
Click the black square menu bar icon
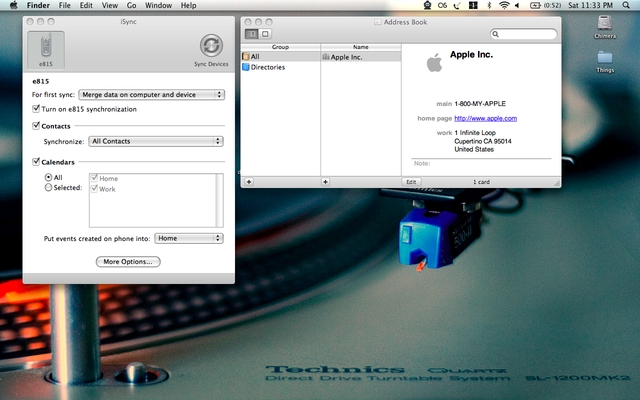[x=473, y=5]
